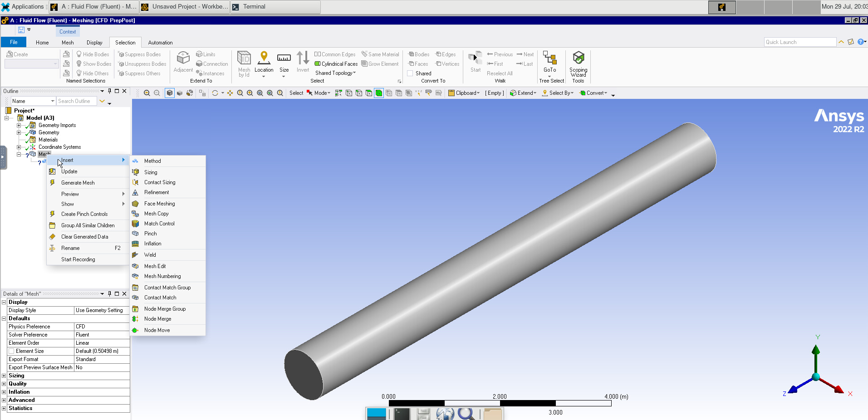Switch to the Mesh ribbon tab
Image resolution: width=868 pixels, height=420 pixels.
[68, 43]
